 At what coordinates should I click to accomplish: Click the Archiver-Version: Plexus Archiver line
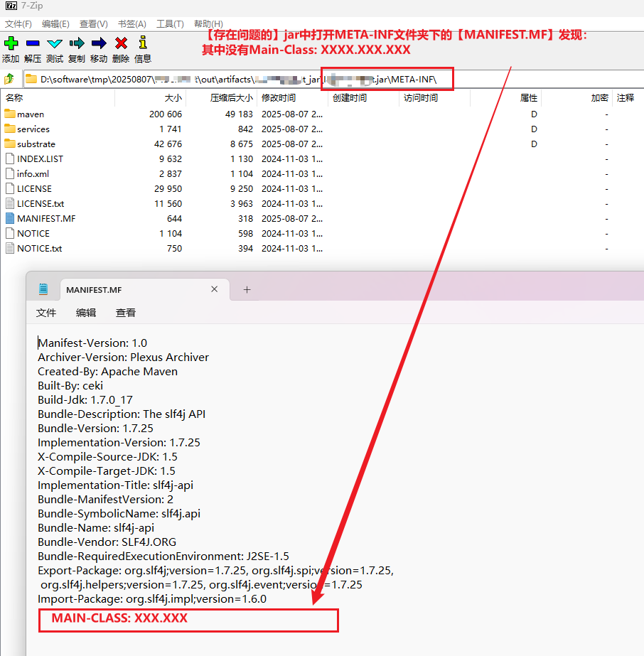coord(123,357)
